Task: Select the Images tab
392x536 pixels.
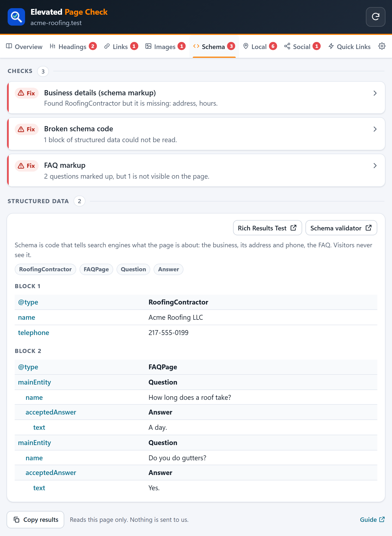Action: 166,47
